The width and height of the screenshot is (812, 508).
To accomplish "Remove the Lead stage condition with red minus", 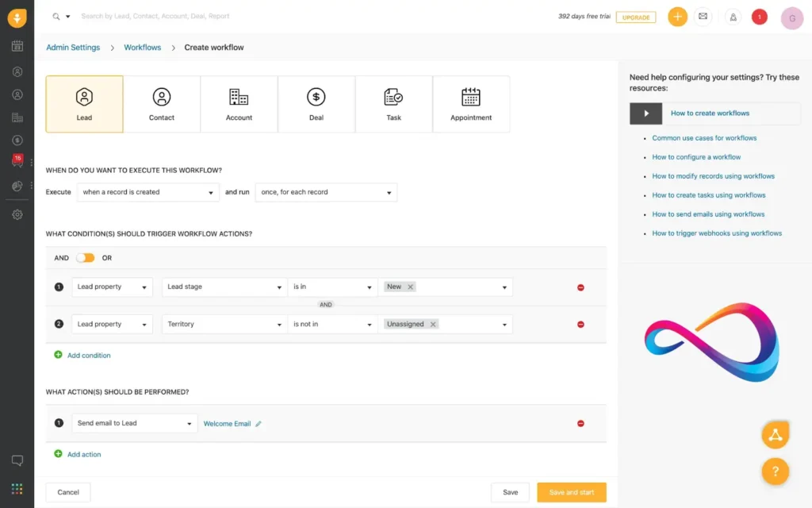I will (x=580, y=287).
